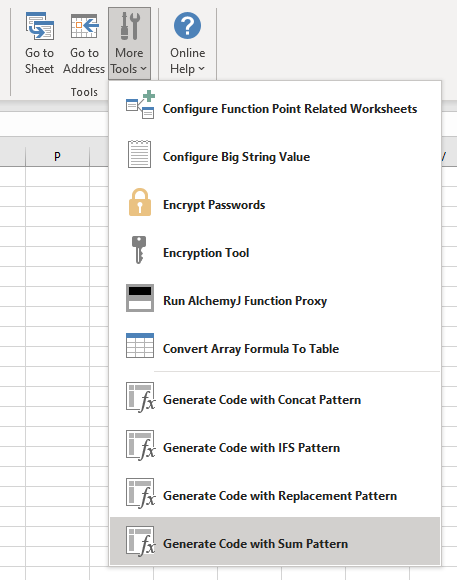The height and width of the screenshot is (580, 457).
Task: Click the Go to Address icon
Action: coord(85,26)
